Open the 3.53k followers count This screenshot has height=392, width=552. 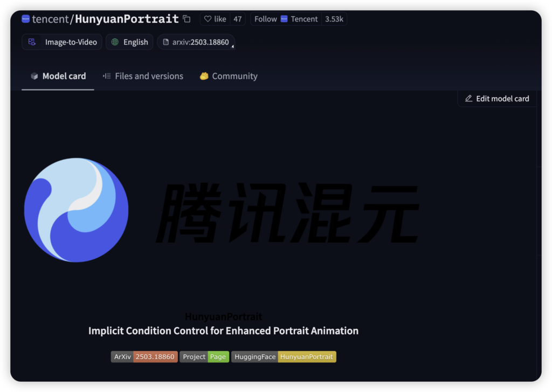pyautogui.click(x=334, y=19)
